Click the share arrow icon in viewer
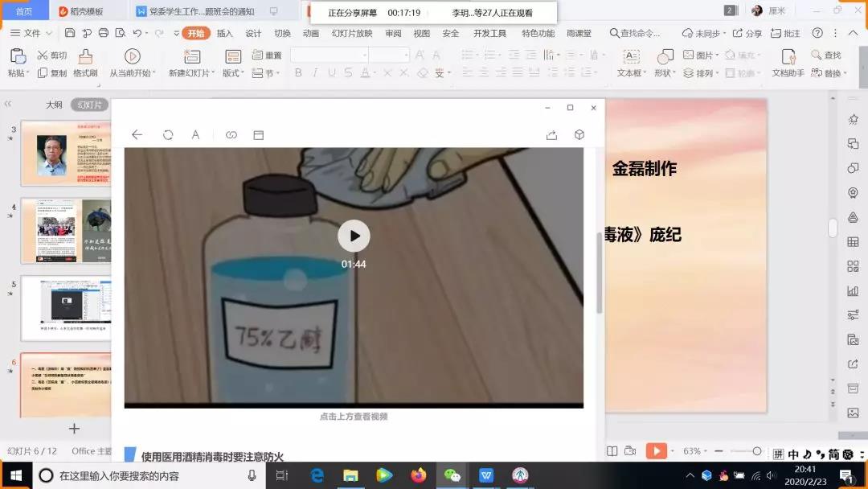Image resolution: width=868 pixels, height=489 pixels. pos(551,135)
